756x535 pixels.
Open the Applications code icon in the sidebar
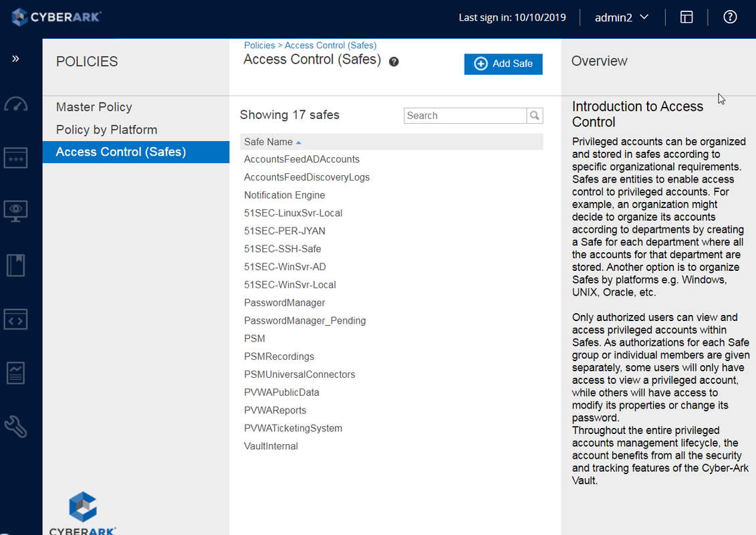[x=16, y=320]
